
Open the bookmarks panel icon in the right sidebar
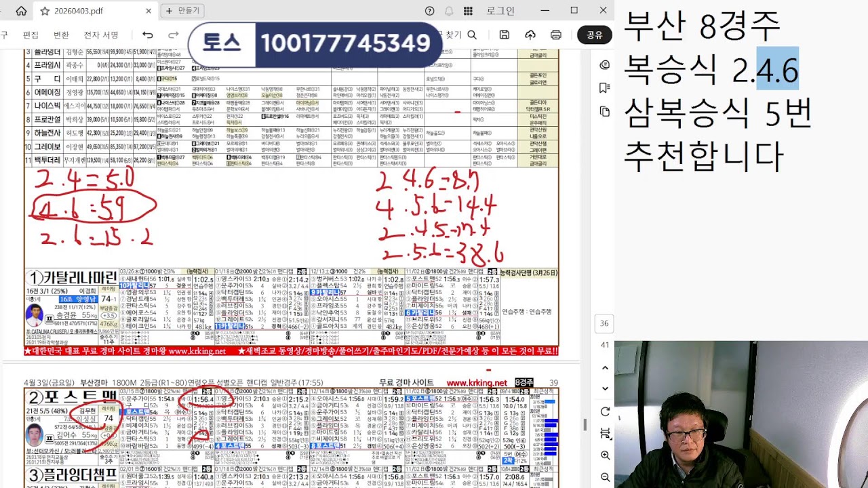click(605, 88)
